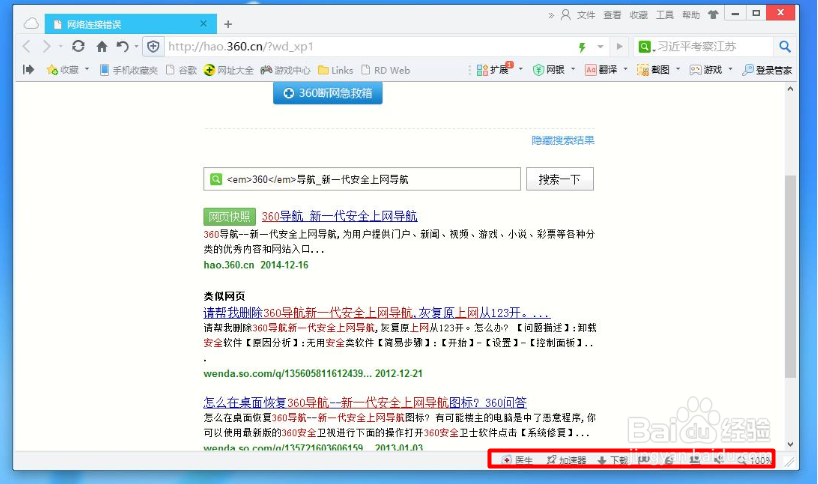Click the site security shield icon

(x=153, y=47)
